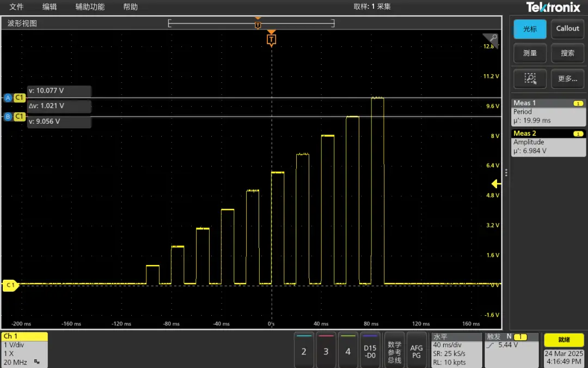This screenshot has height=368, width=588.
Task: Click the 测量 measure button
Action: pos(530,53)
